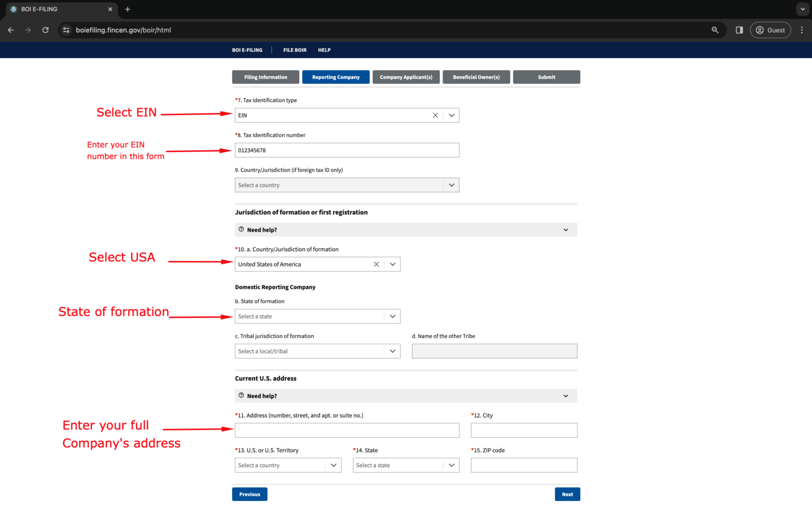The image size is (812, 508).
Task: Clear the EIN selection using the X icon
Action: pyautogui.click(x=435, y=115)
